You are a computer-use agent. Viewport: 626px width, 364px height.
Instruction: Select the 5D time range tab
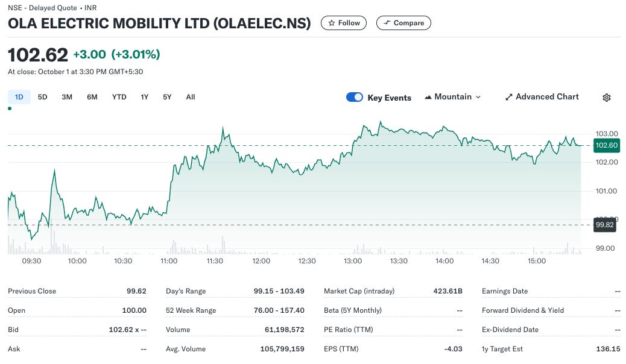[x=42, y=97]
